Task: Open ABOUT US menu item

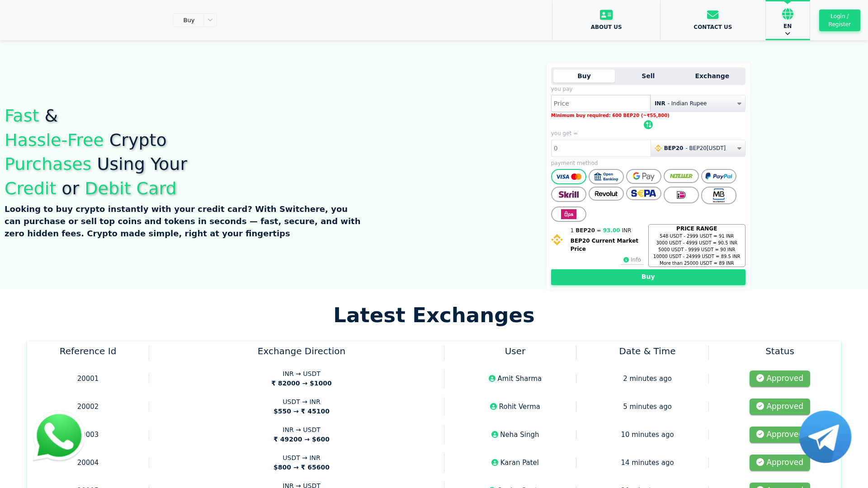Action: 606,20
